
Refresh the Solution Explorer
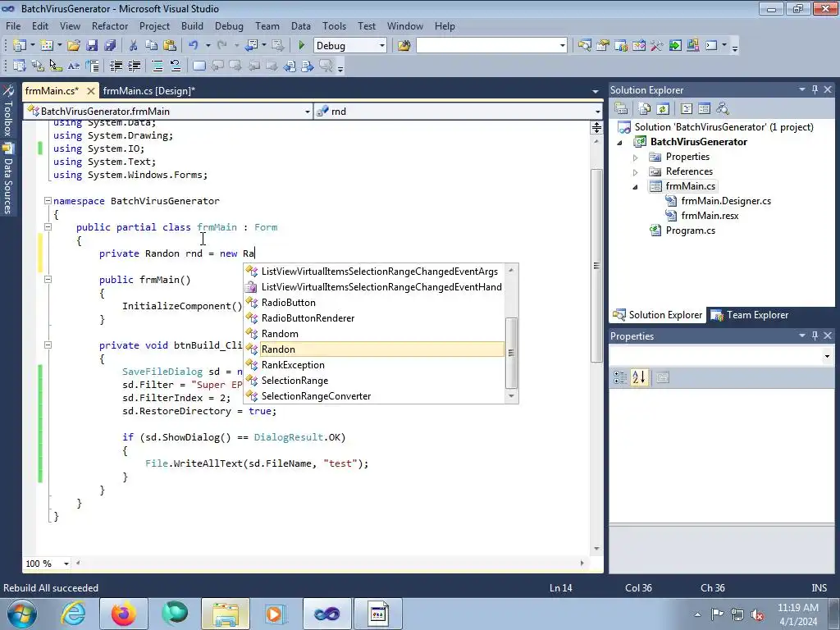663,109
